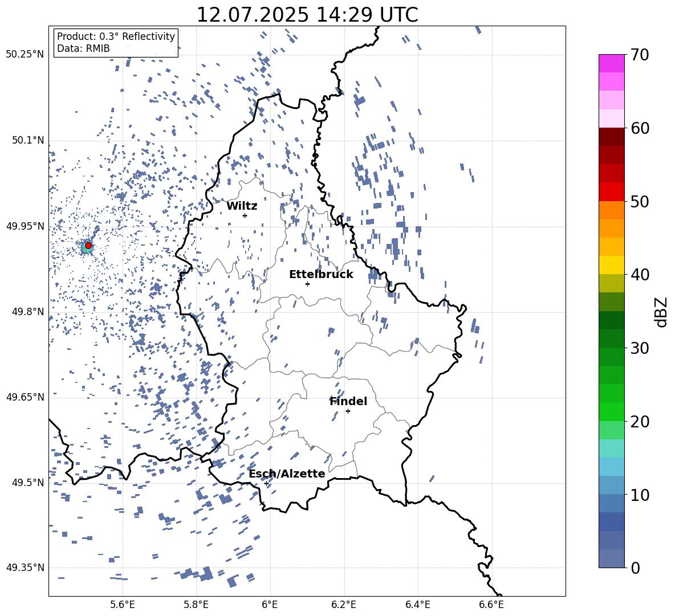Click the Esch/Alzette city label
Image resolution: width=675 pixels, height=616 pixels.
(287, 474)
